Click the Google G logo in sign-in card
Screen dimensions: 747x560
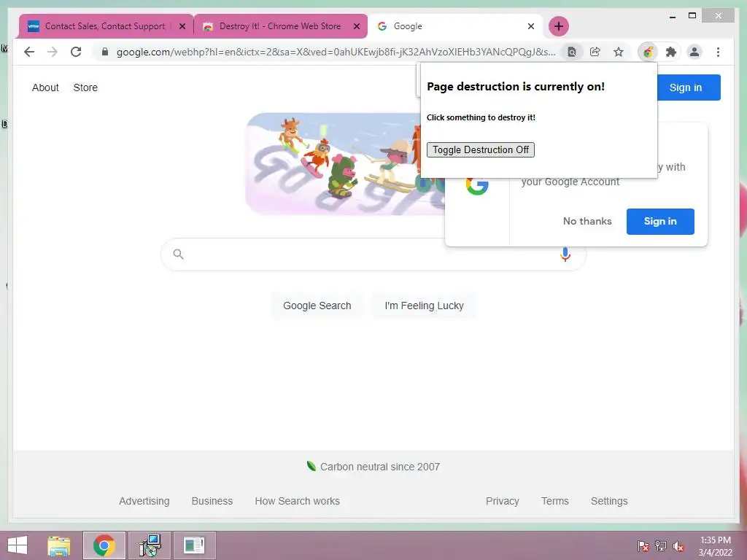coord(477,185)
